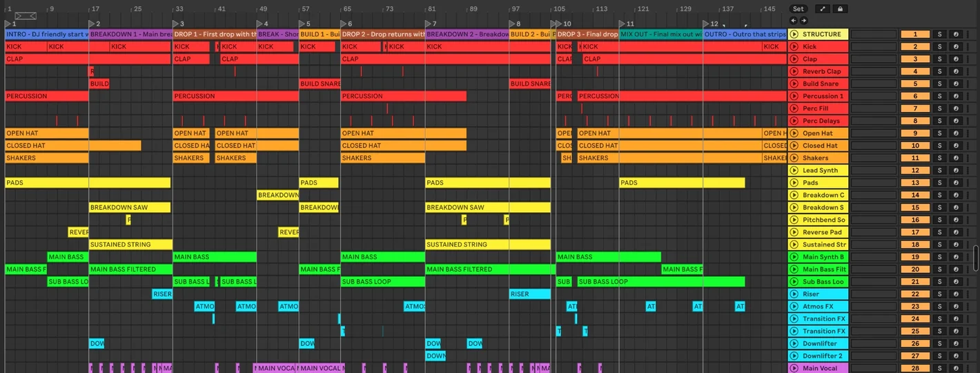Solo the Sub Bass Loop track
The height and width of the screenshot is (373, 980).
point(939,282)
